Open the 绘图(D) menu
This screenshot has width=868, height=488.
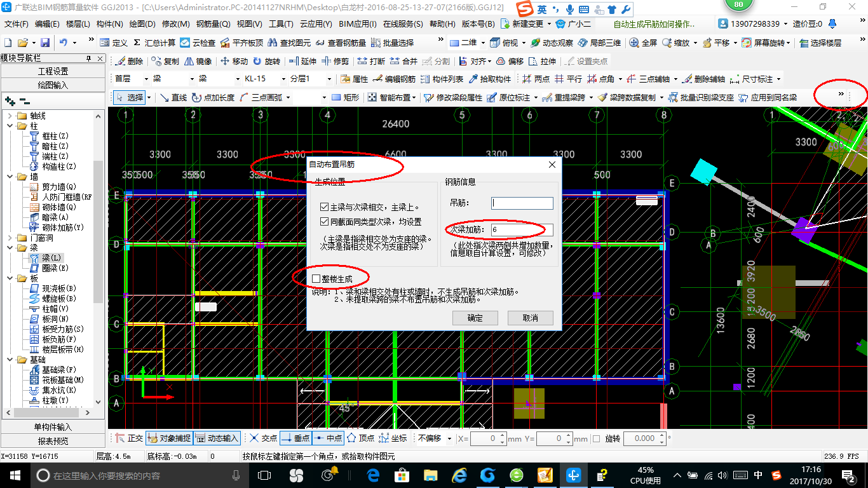click(x=142, y=24)
